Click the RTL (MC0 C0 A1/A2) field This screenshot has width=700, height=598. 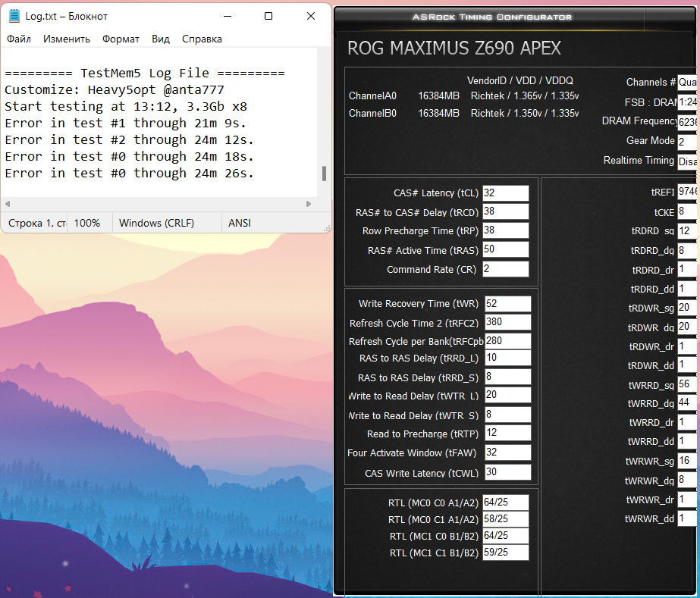point(505,503)
